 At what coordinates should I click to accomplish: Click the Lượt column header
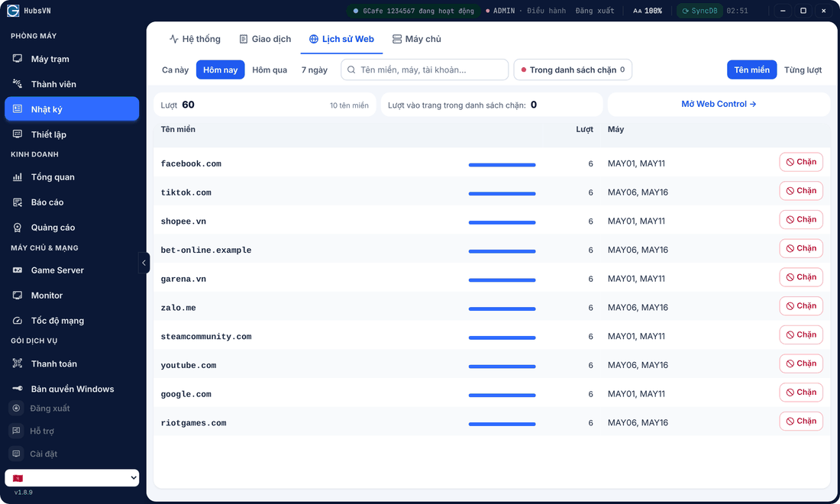[584, 129]
